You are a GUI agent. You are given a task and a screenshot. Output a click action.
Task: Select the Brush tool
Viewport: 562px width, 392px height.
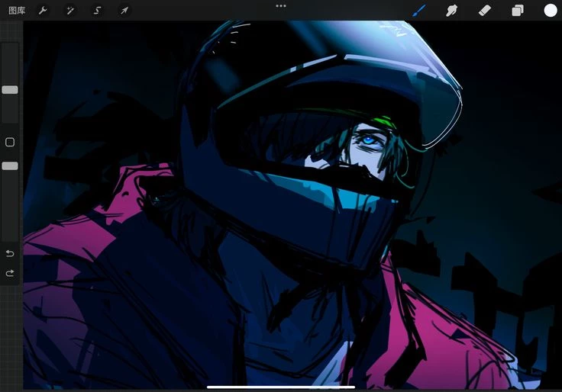point(419,11)
